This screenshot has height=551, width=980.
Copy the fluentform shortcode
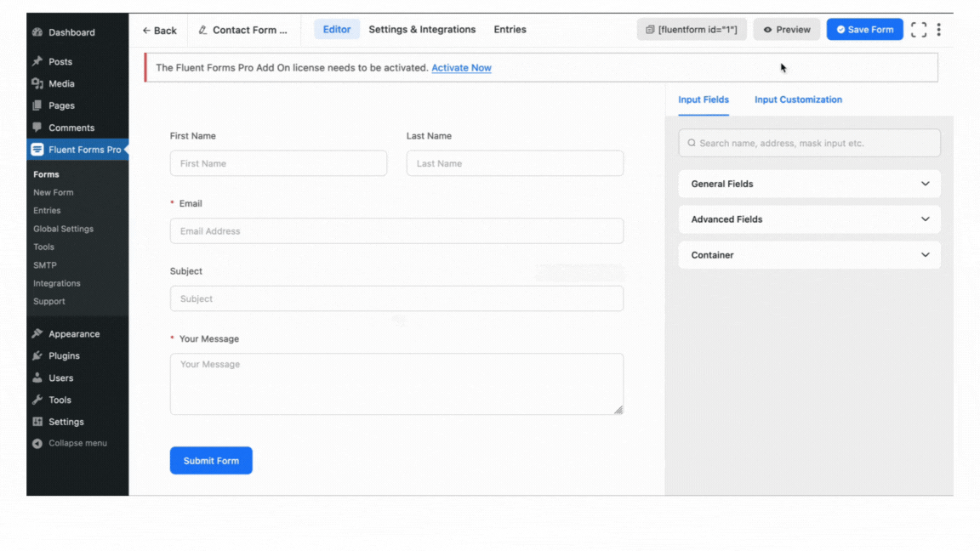coord(692,29)
